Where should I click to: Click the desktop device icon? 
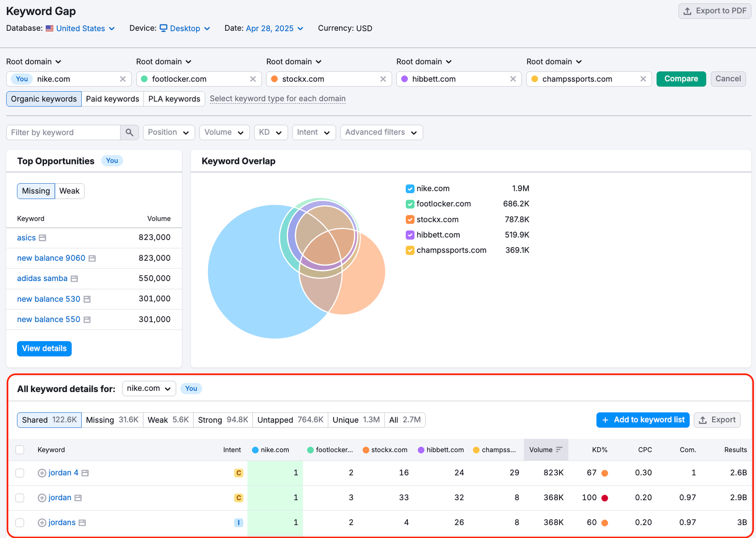(x=163, y=28)
